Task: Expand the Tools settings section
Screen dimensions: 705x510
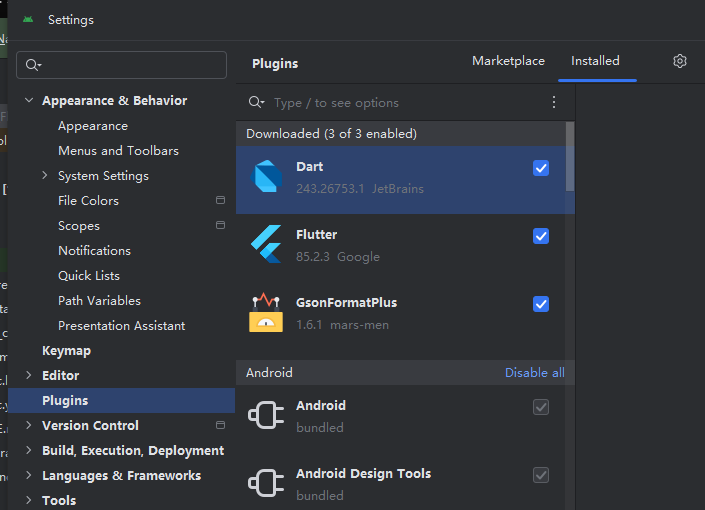Action: click(29, 500)
